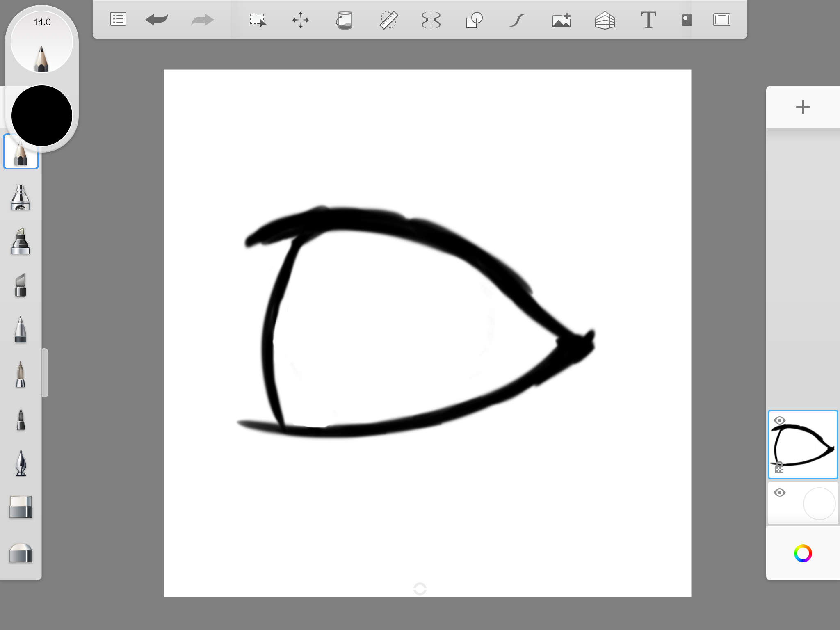Enable the Symmetry tool
This screenshot has height=630, width=840.
tap(431, 20)
